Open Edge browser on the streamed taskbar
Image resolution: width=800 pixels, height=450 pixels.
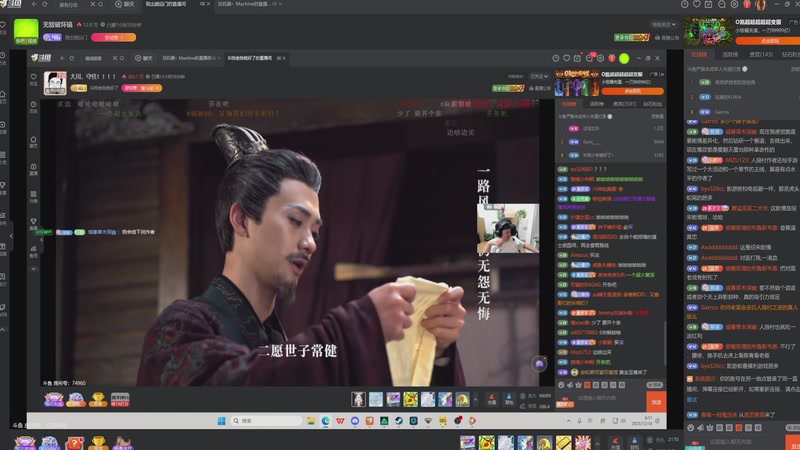tap(325, 421)
